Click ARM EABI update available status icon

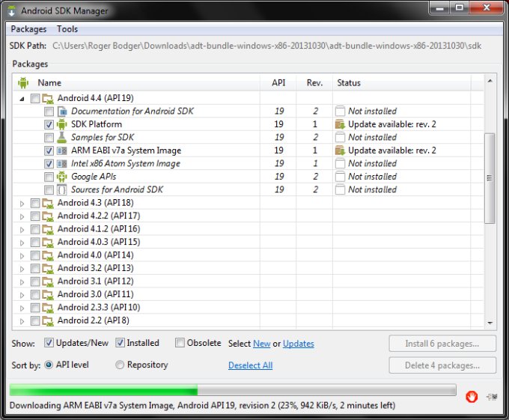340,150
